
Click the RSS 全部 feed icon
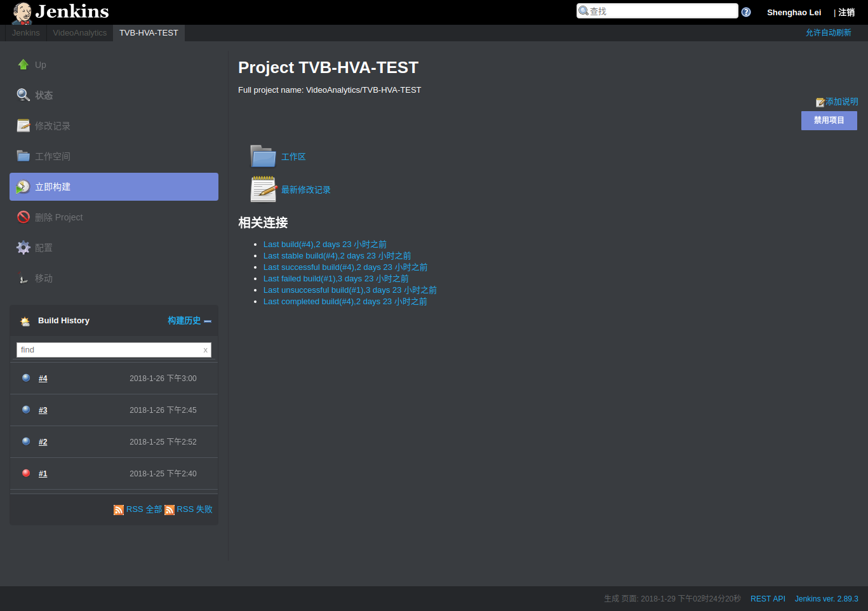[x=119, y=510]
